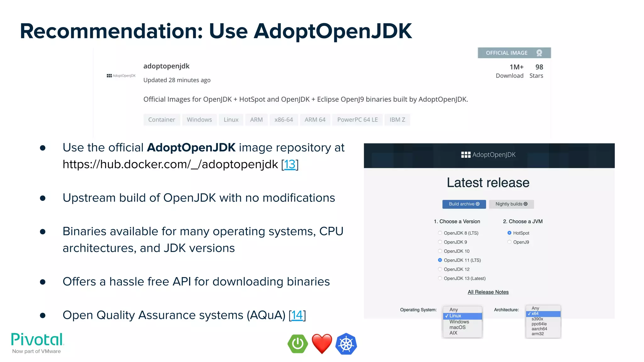Open the Nightly builds button
Image resolution: width=644 pixels, height=362 pixels.
point(511,204)
